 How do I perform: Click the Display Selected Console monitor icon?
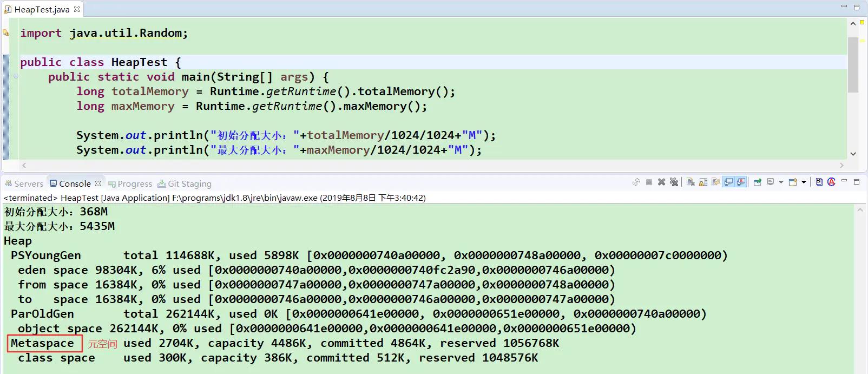pyautogui.click(x=770, y=182)
